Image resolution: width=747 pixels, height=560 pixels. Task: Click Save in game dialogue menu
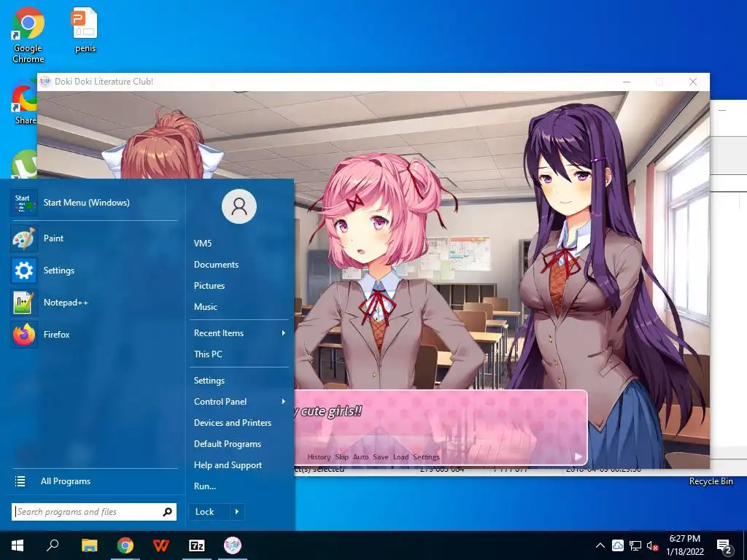(x=380, y=456)
